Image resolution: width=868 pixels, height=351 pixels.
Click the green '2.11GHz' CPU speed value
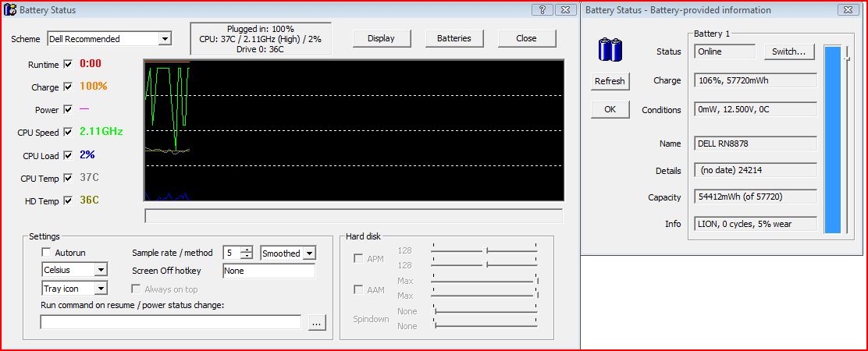point(101,132)
